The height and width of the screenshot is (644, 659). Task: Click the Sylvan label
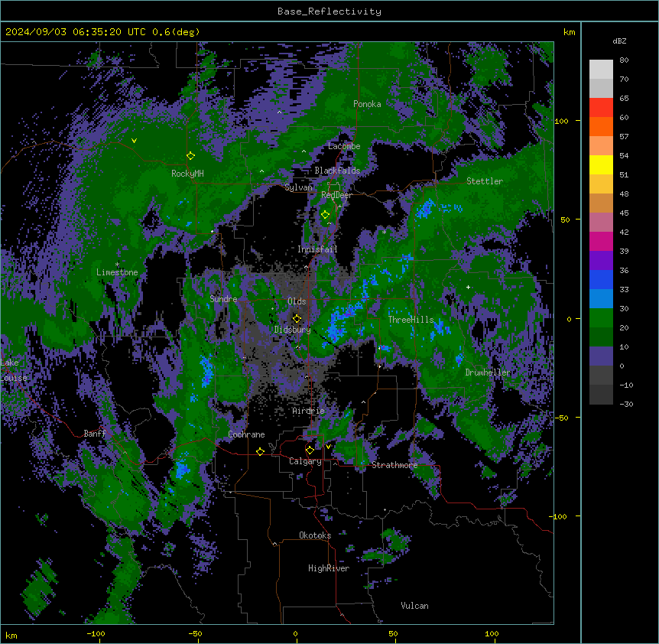[298, 187]
